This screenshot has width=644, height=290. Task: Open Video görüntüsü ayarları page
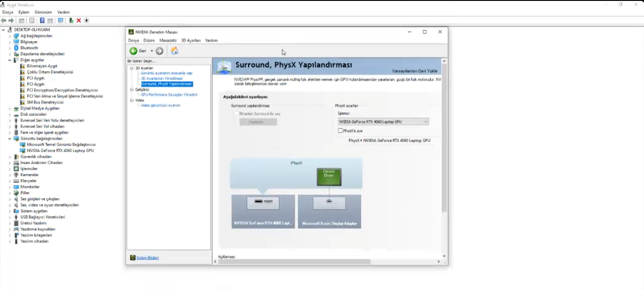point(161,105)
